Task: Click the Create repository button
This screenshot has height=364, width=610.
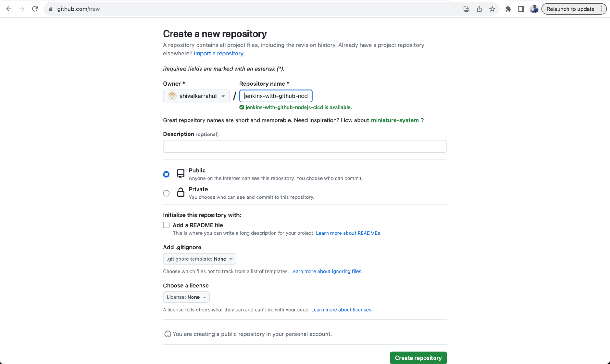Action: pos(418,358)
